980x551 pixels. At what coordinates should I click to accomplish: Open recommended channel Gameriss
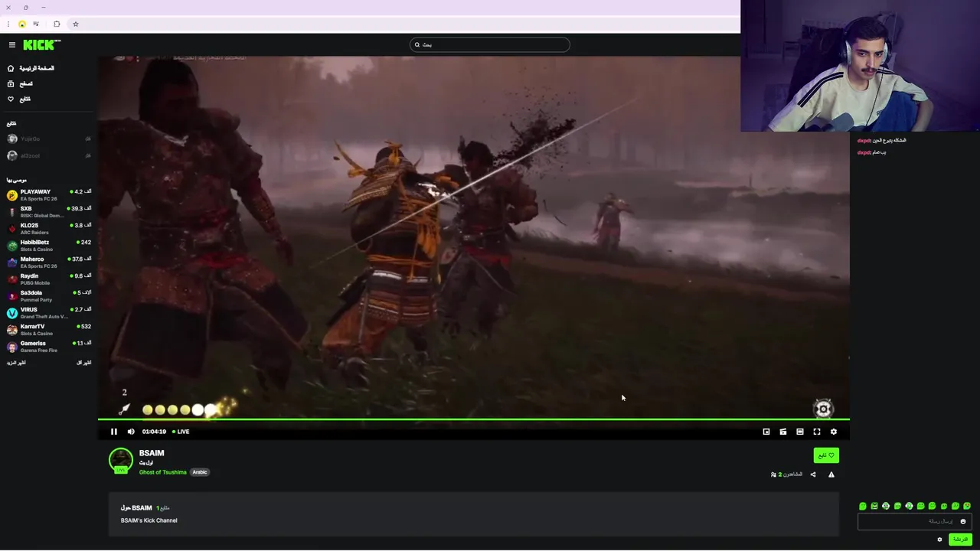tap(49, 347)
